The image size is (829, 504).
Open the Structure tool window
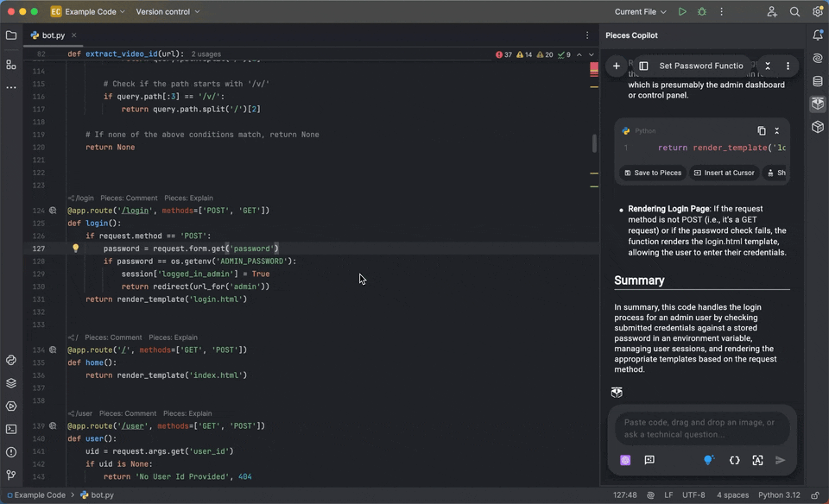[x=11, y=65]
